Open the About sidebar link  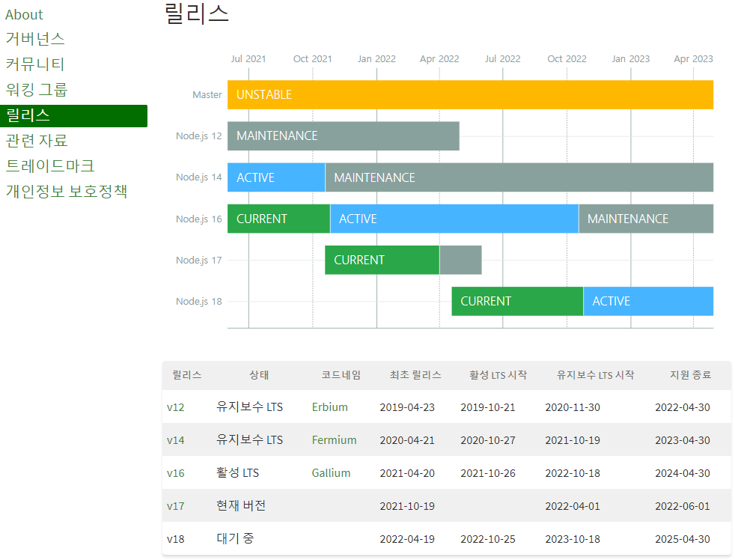pyautogui.click(x=24, y=14)
